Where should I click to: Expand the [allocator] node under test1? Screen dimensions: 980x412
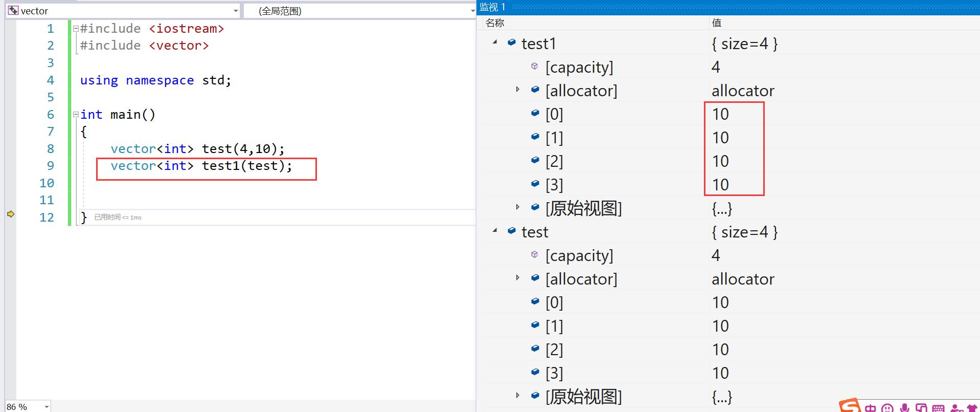pos(517,90)
